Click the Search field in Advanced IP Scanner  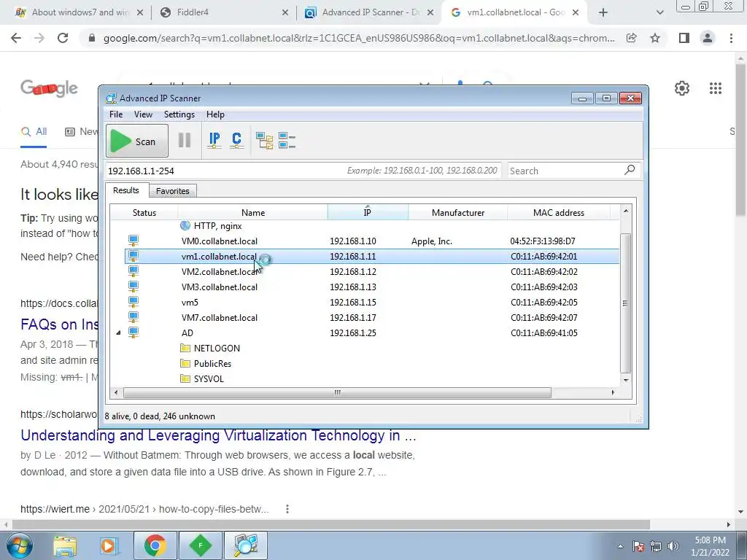[565, 171]
